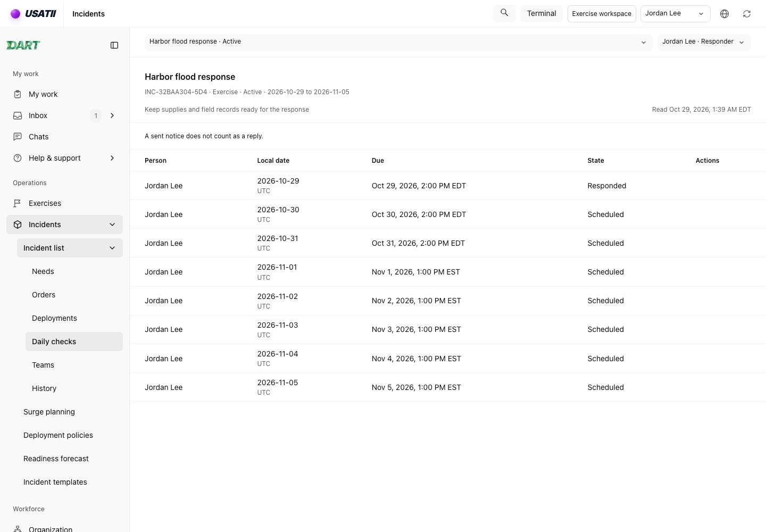Viewport: 766px width, 532px height.
Task: Select Deployments in the sidebar
Action: point(74,318)
